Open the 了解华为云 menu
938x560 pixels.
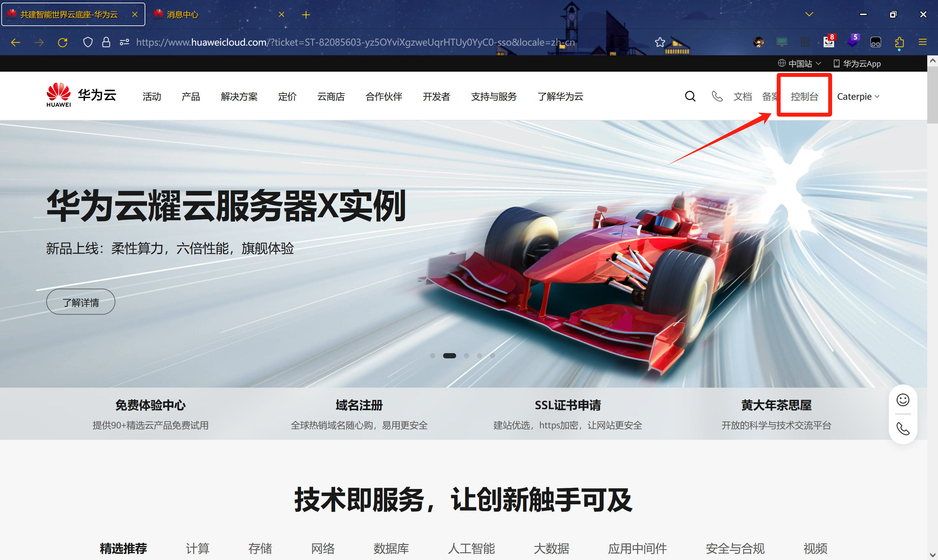(x=560, y=97)
